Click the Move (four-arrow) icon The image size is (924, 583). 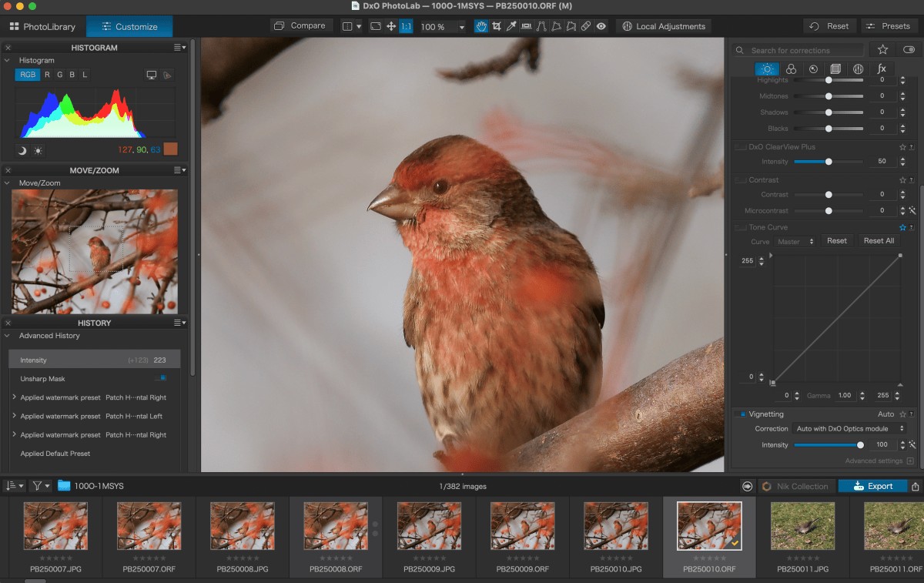(x=391, y=26)
